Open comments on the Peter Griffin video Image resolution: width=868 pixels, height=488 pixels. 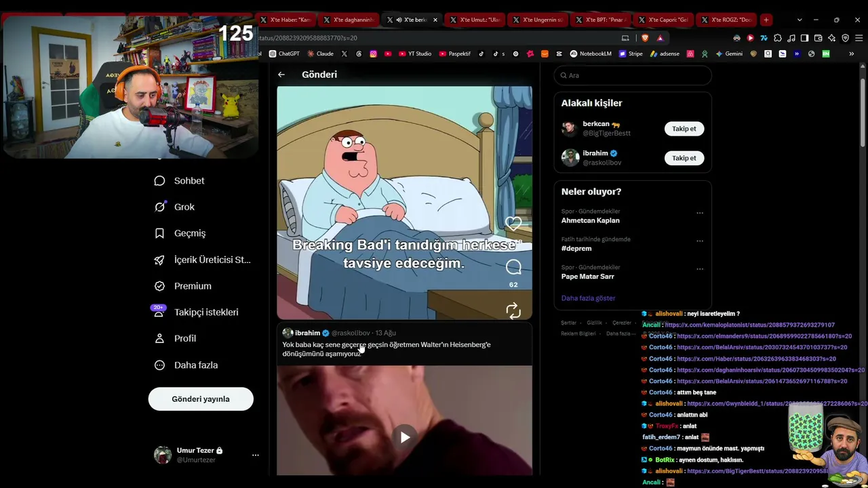[513, 267]
